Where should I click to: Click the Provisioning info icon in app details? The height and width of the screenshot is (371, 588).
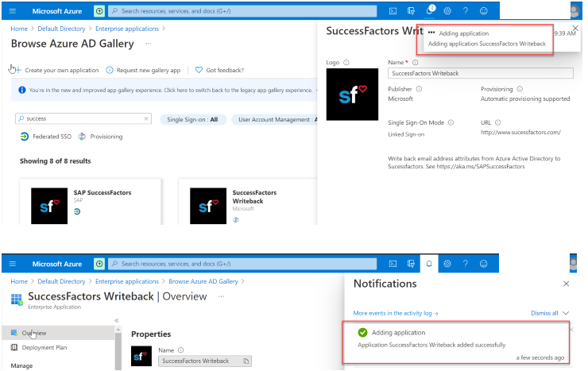[x=520, y=89]
